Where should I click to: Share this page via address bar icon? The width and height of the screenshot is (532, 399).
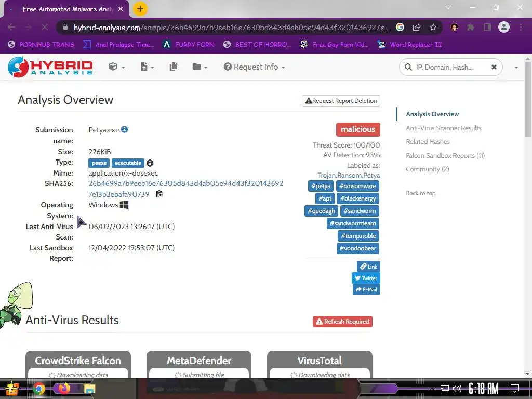[x=417, y=27]
